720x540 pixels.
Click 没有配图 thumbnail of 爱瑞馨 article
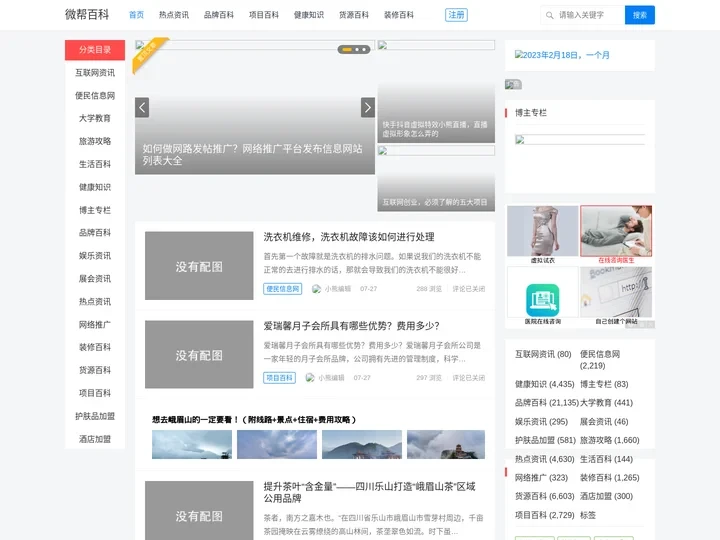[x=199, y=354]
